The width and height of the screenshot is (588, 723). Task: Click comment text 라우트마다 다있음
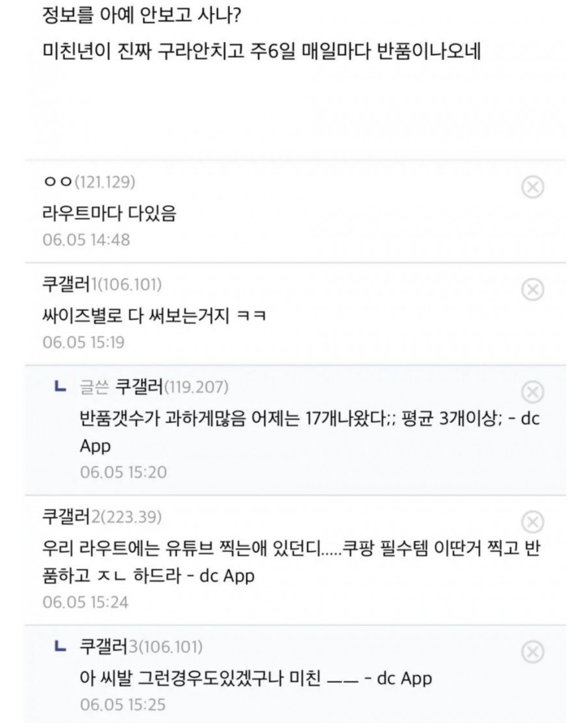[x=110, y=213]
